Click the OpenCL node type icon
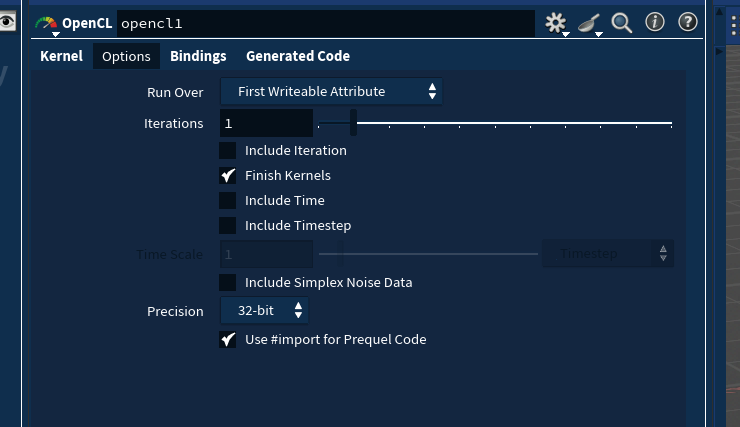Screen dimensions: 740x427 pyautogui.click(x=46, y=22)
